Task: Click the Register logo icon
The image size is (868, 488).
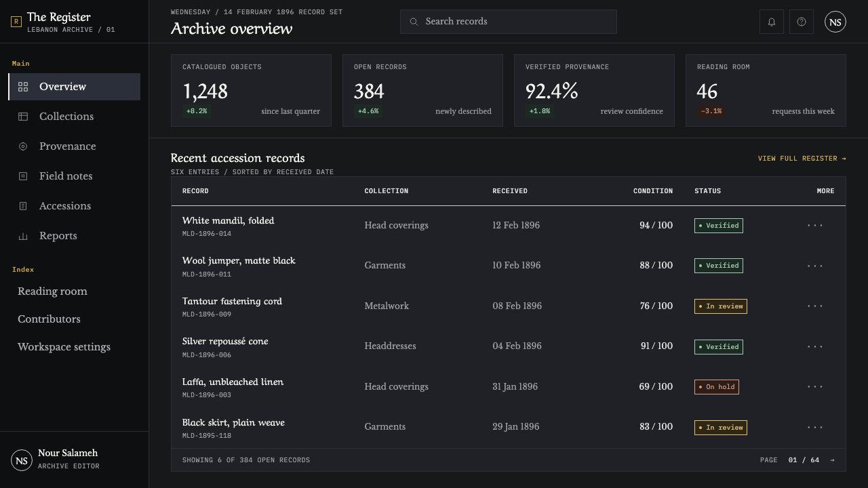Action: (x=16, y=22)
